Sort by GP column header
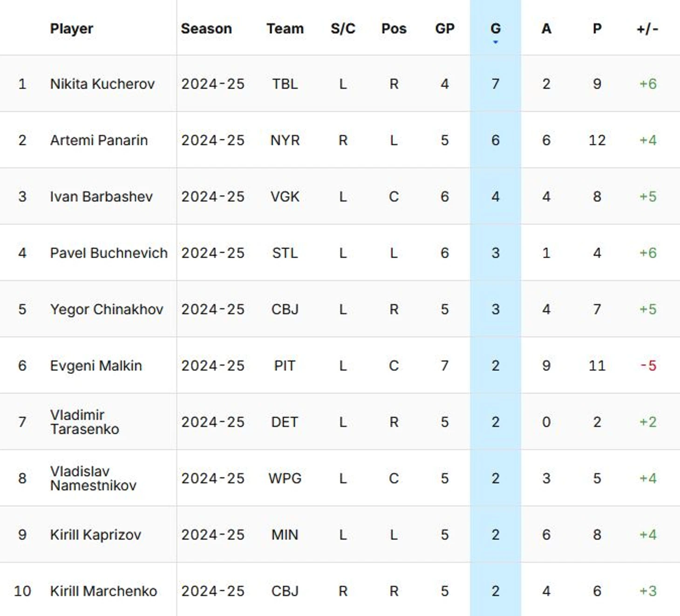 coord(444,28)
